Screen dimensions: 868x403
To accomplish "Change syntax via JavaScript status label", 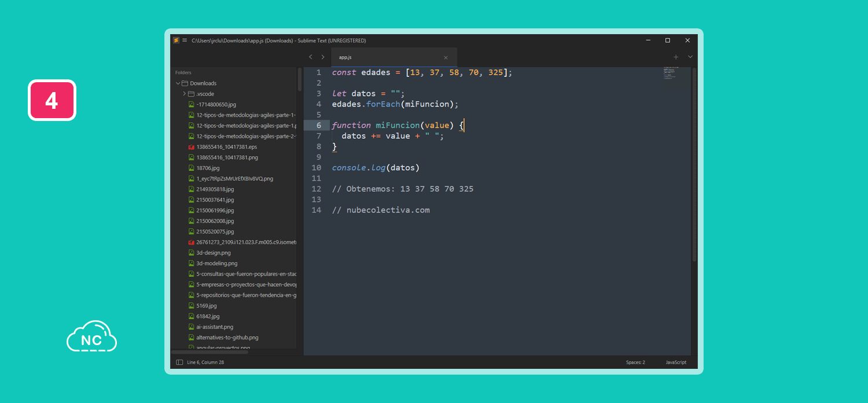I will click(x=676, y=362).
